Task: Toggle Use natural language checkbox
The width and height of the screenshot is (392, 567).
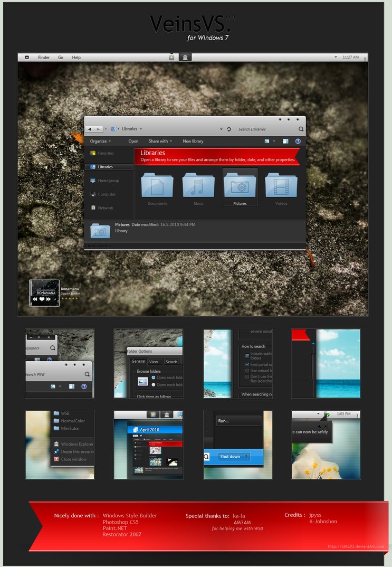Action: 247,371
